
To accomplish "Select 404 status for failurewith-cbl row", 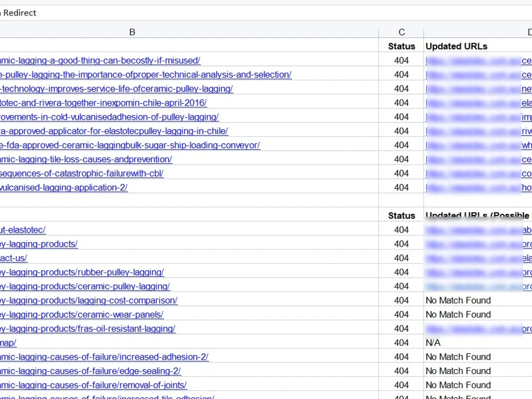I will [401, 174].
